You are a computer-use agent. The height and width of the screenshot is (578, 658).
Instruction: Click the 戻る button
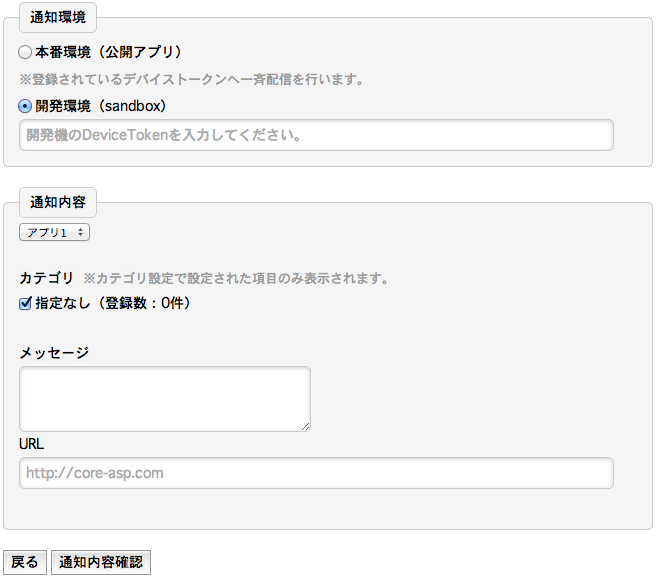25,562
